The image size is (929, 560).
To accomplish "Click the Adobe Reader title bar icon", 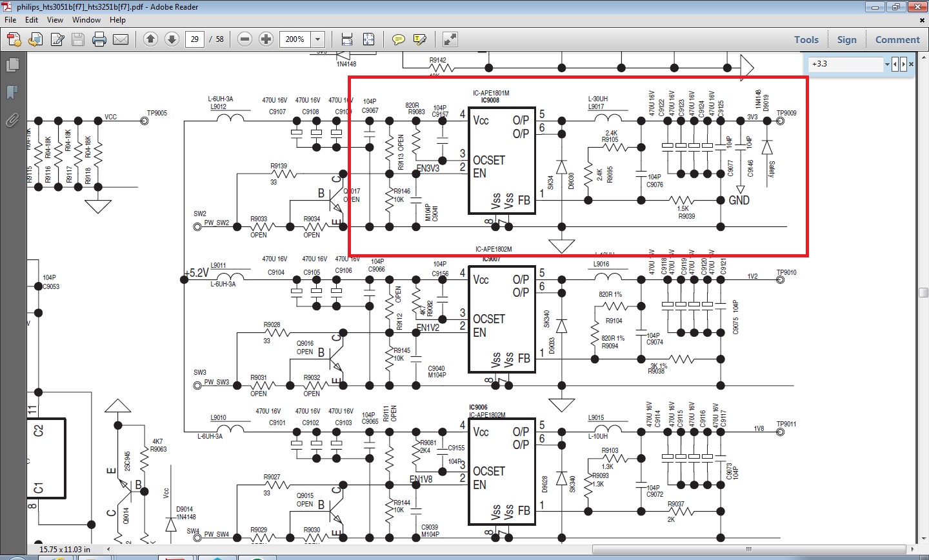I will click(8, 6).
